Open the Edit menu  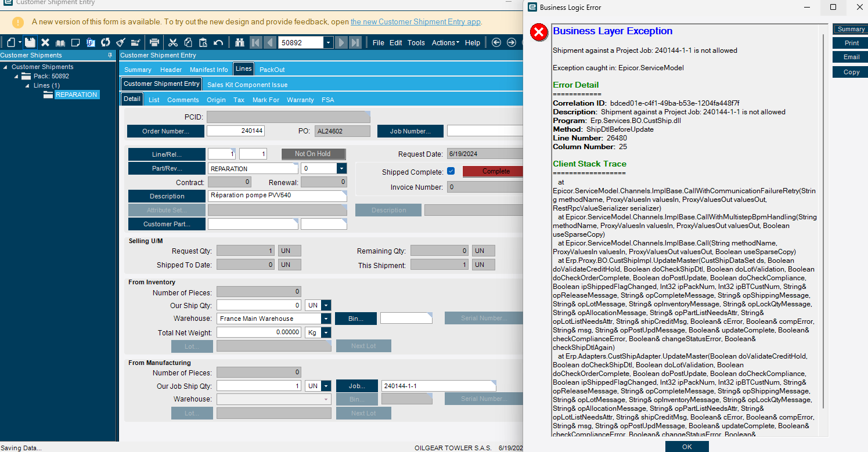coord(396,42)
